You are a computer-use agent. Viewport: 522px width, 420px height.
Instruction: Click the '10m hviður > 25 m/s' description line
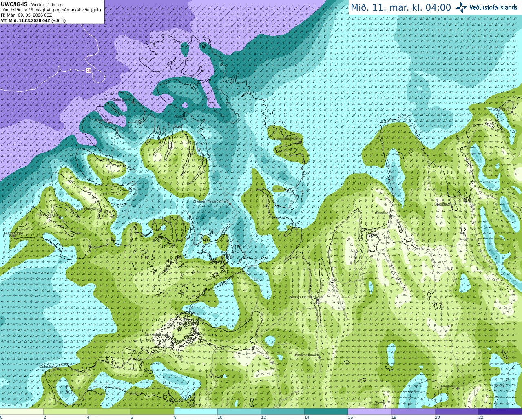[x=51, y=10]
